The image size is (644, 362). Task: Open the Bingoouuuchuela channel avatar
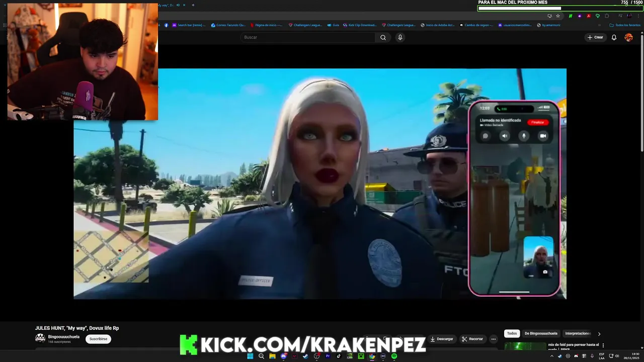(x=40, y=338)
